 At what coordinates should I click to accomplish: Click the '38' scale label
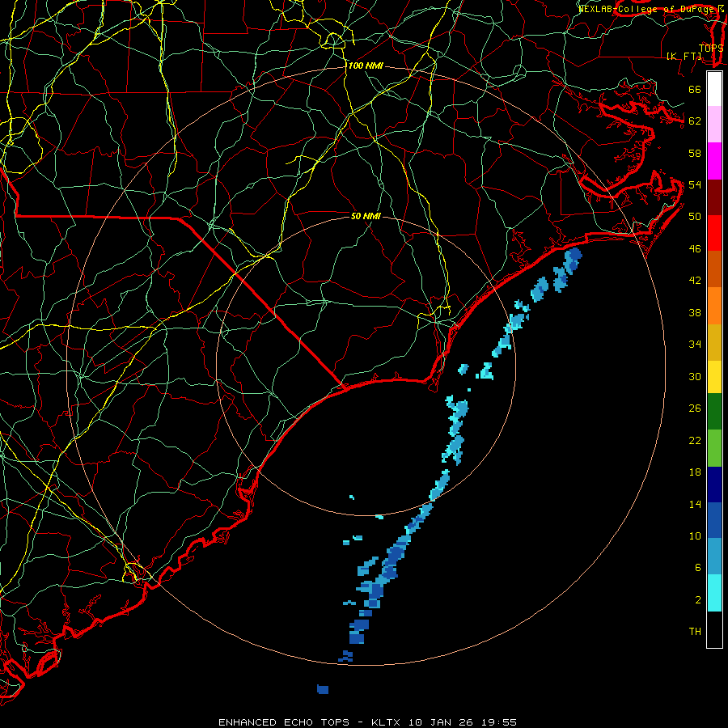click(695, 312)
